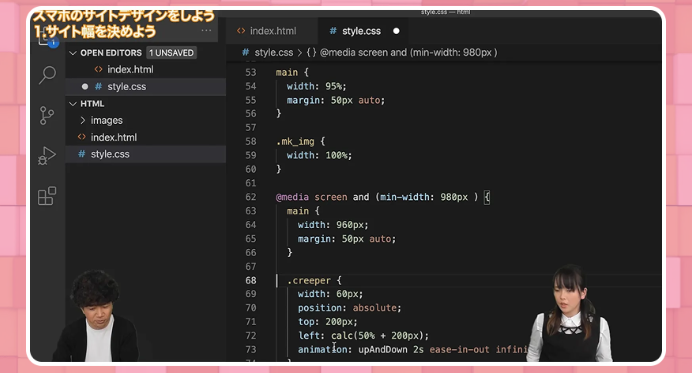Viewport: 692px width, 373px height.
Task: Click the 1 UNSAVED badge
Action: [171, 53]
